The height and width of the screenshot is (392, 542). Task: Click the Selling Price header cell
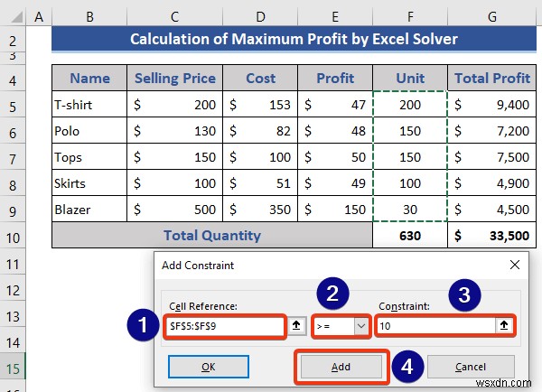coord(174,79)
